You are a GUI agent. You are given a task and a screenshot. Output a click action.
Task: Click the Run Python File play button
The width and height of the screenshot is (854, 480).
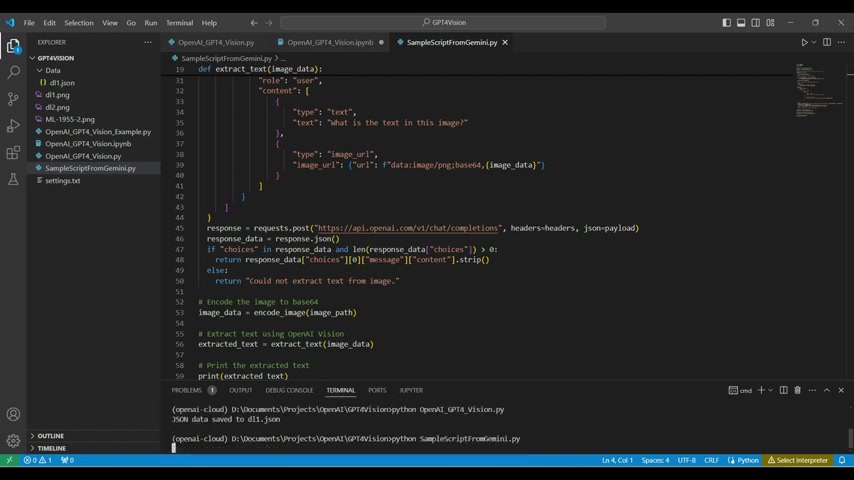(804, 43)
